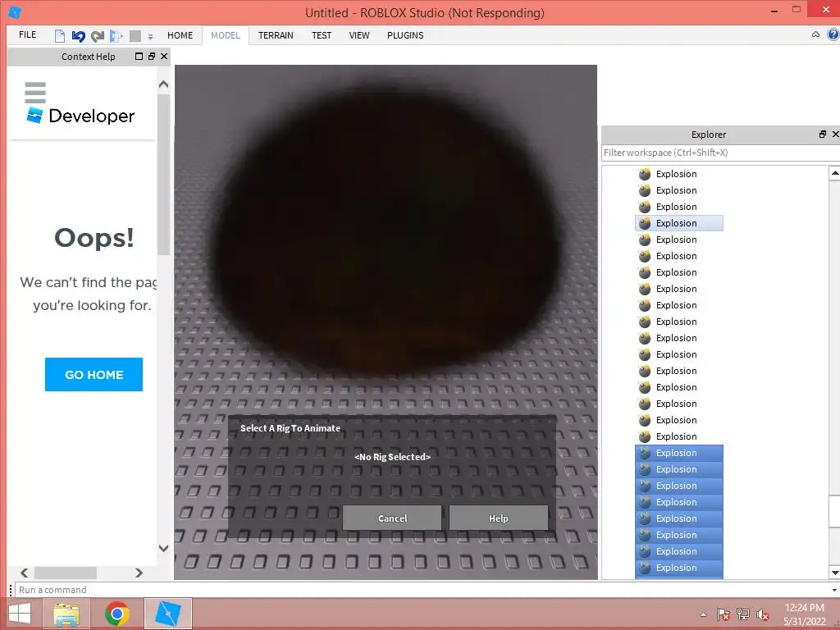840x630 pixels.
Task: Open the command bar history dropdown arrow
Action: (x=834, y=591)
